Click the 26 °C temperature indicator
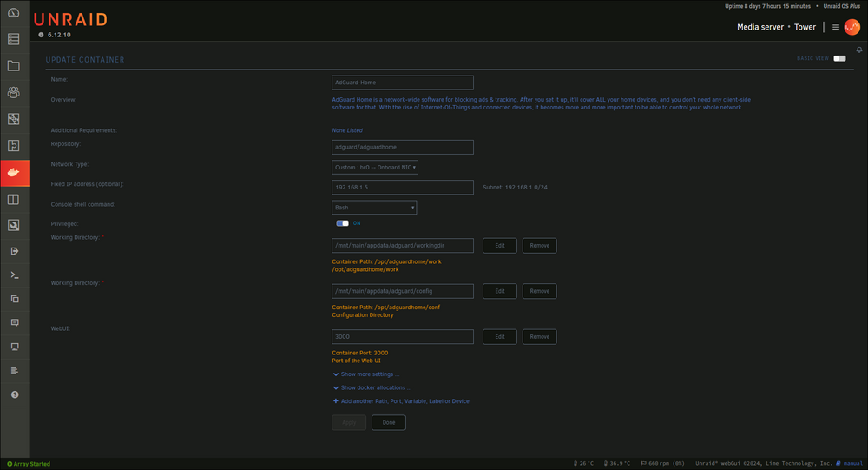This screenshot has width=868, height=470. 583,463
